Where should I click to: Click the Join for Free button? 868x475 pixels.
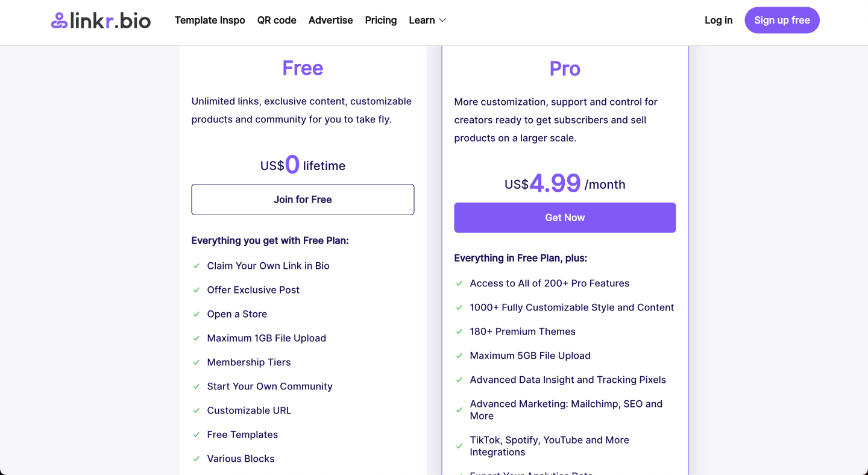pos(303,200)
